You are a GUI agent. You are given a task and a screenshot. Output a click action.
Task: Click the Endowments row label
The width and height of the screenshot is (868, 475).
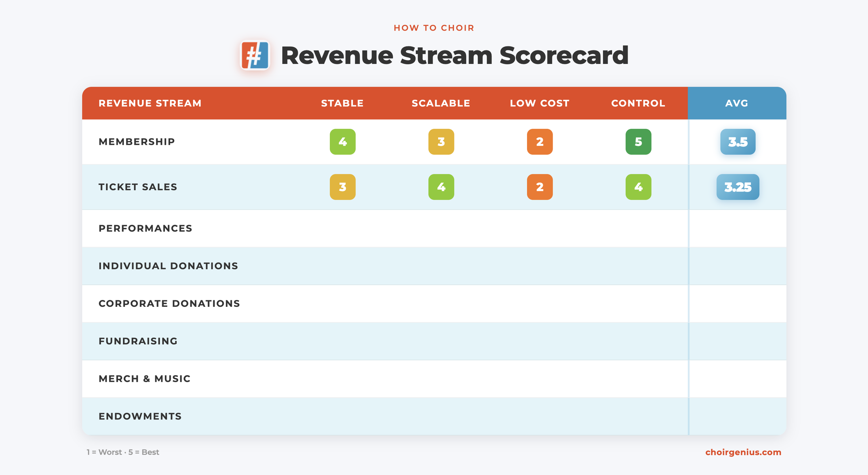click(140, 416)
